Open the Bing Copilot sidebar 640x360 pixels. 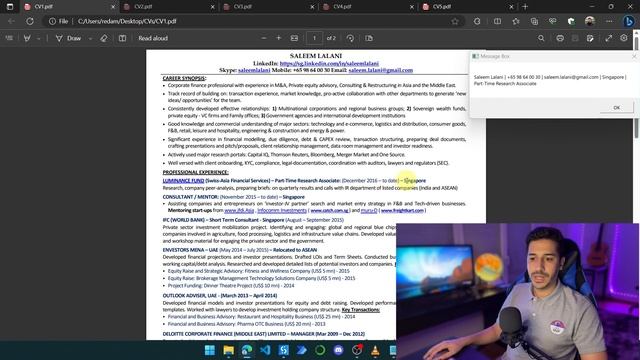pyautogui.click(x=629, y=21)
